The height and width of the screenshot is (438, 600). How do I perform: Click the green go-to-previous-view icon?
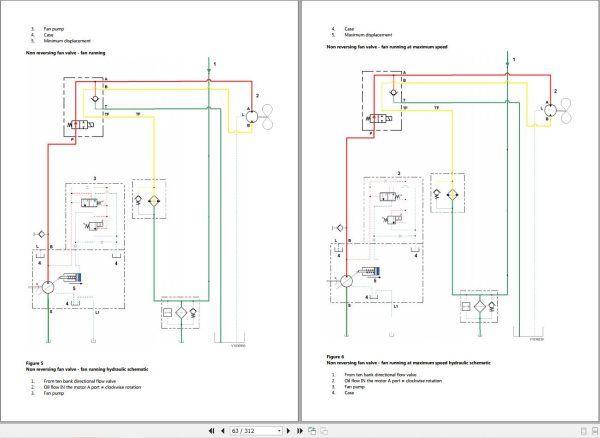point(312,431)
